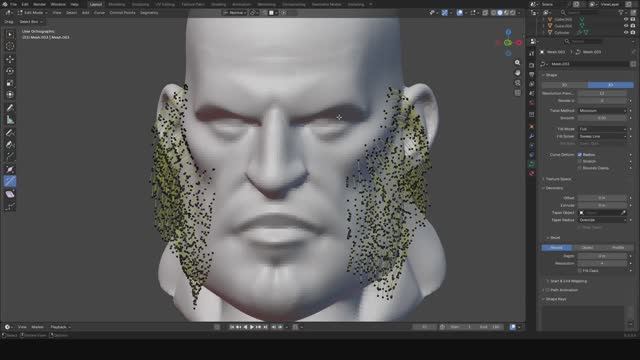Hide the second Cube object in the outliner
The image size is (640, 360).
coord(626,26)
